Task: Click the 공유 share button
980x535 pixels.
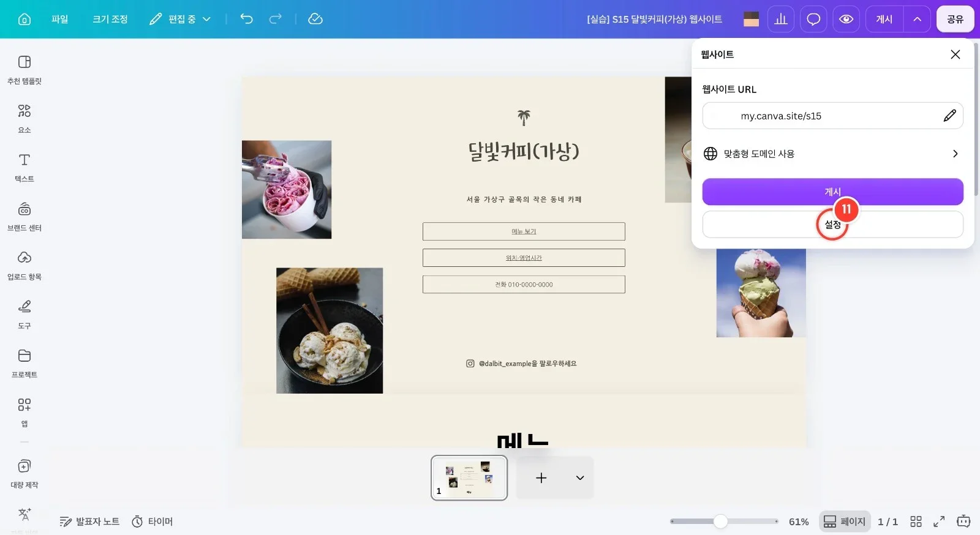Action: coord(955,19)
